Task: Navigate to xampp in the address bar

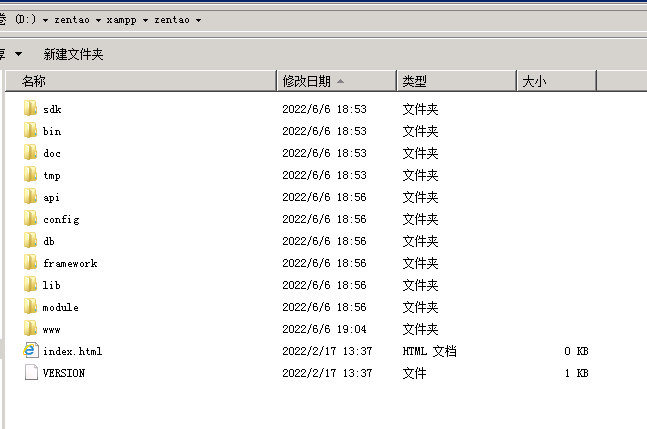Action: (x=121, y=20)
